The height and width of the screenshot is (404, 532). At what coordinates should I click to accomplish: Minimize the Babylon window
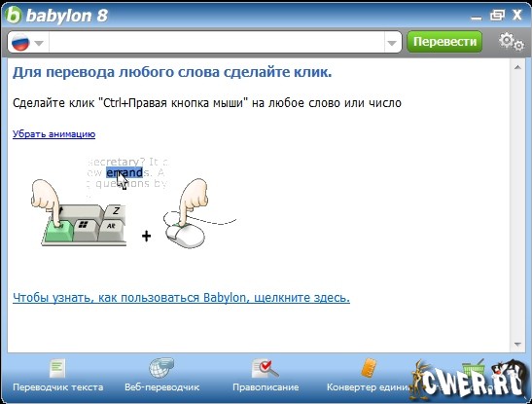pos(477,16)
